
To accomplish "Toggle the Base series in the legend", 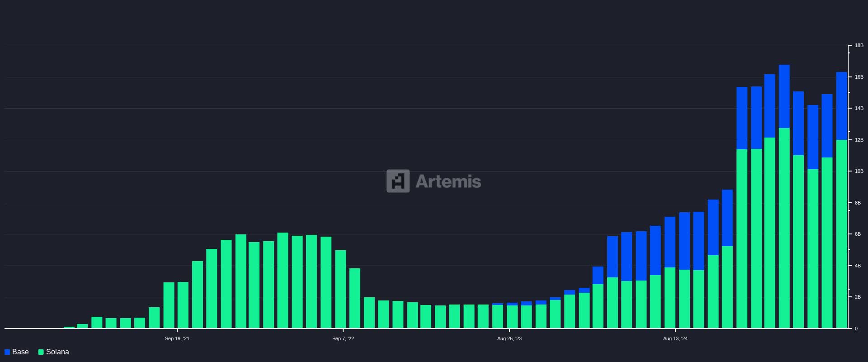I will [x=17, y=352].
